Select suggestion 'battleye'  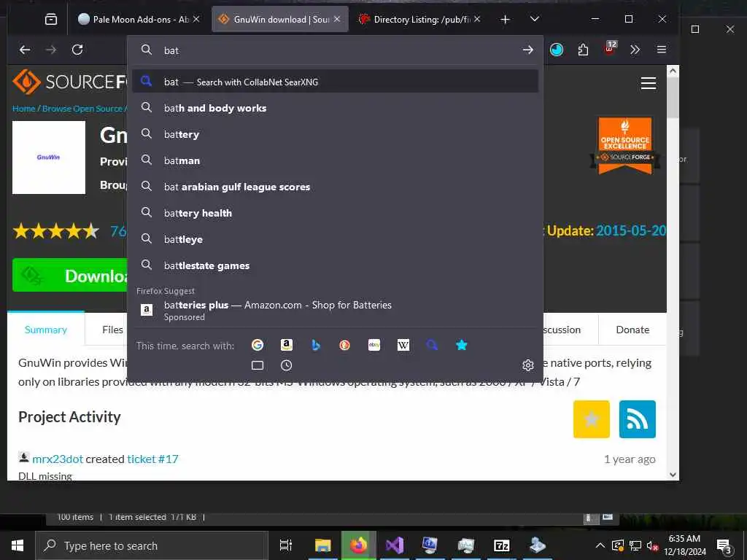[335, 239]
